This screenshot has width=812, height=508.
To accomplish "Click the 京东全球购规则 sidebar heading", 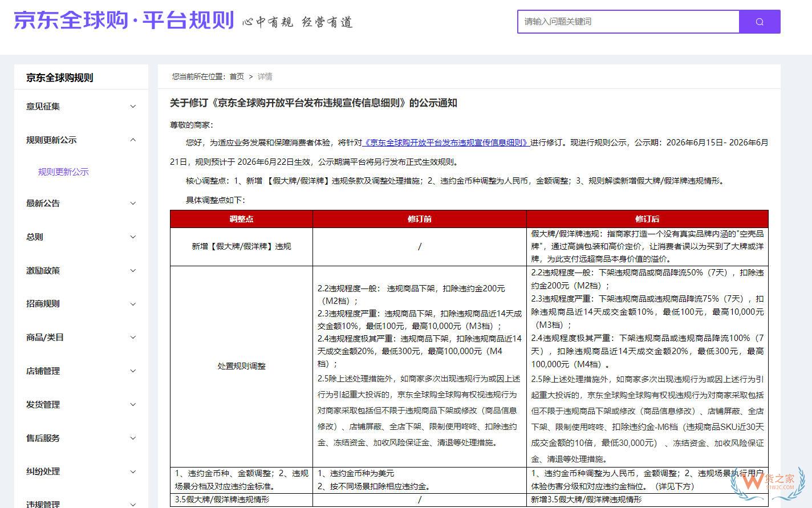I will click(x=59, y=78).
